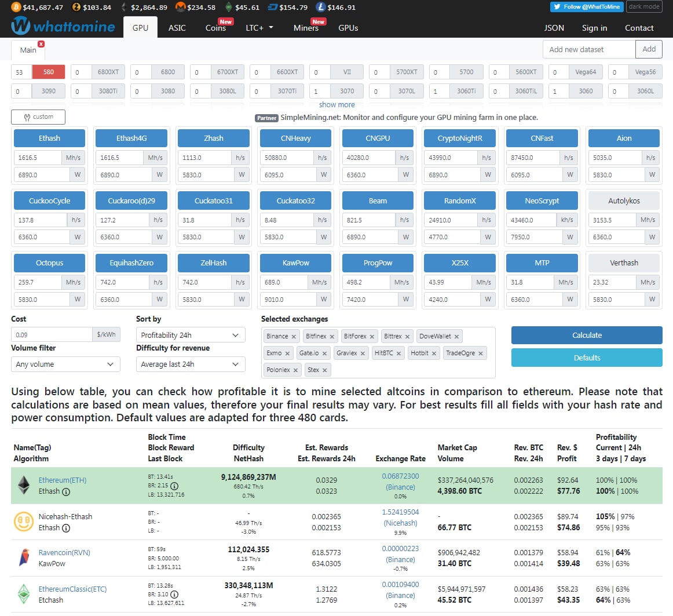The width and height of the screenshot is (673, 616).
Task: Click the custom GPU button
Action: pyautogui.click(x=38, y=117)
